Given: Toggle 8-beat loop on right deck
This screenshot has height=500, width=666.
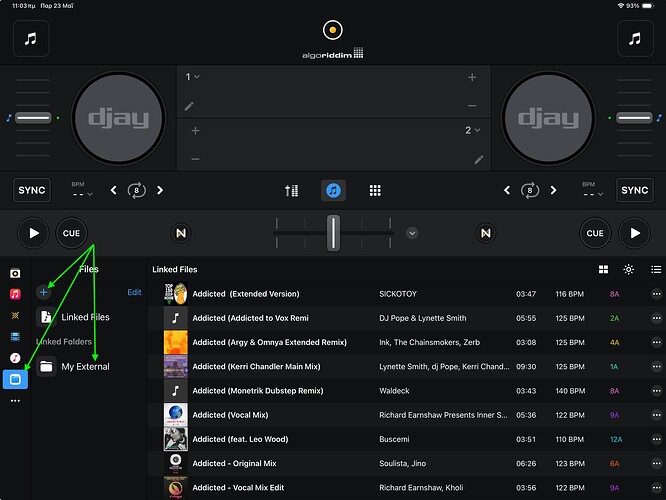Looking at the screenshot, I should pyautogui.click(x=530, y=190).
